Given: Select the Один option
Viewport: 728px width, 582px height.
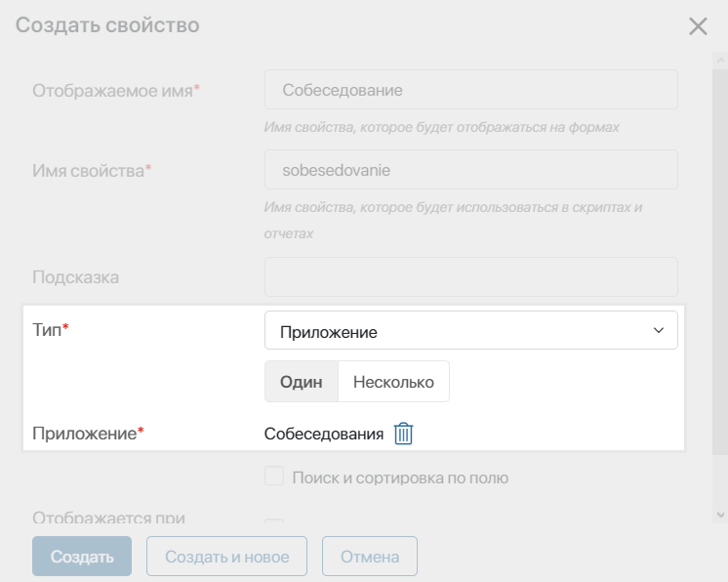Looking at the screenshot, I should [302, 382].
